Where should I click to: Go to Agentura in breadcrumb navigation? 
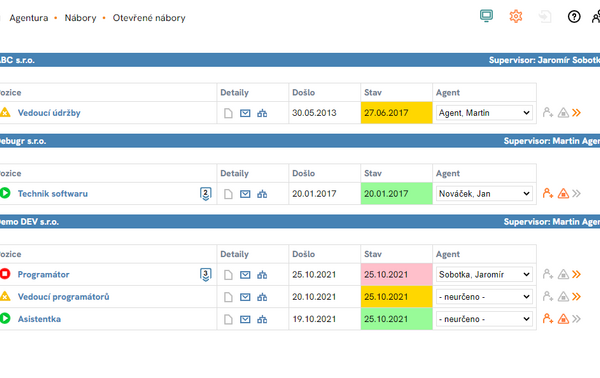[29, 18]
